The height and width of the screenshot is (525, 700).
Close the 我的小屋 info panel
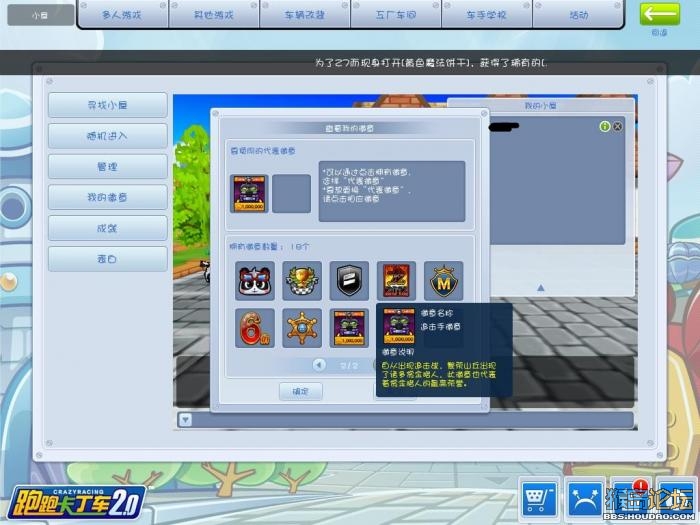point(617,126)
